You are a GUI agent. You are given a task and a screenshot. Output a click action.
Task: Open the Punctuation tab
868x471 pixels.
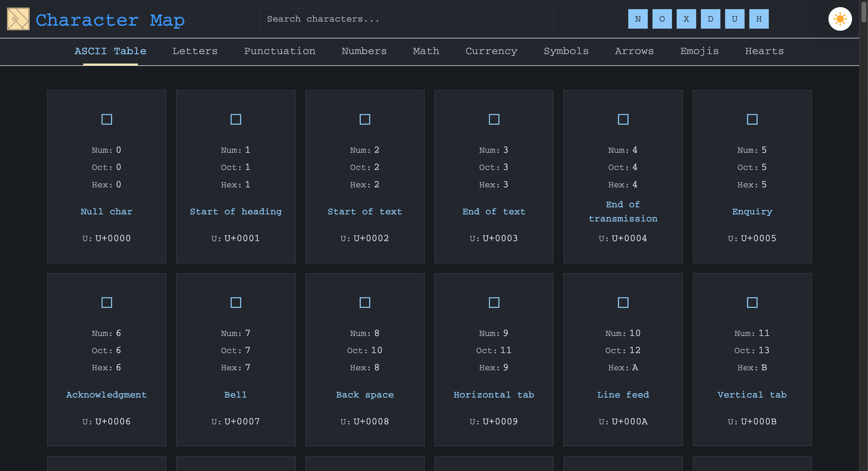pos(279,51)
